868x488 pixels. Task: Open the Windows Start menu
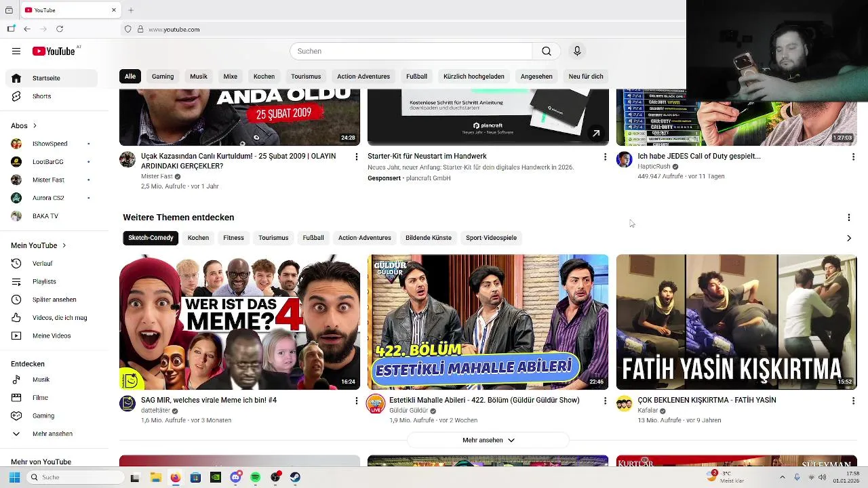pyautogui.click(x=14, y=477)
